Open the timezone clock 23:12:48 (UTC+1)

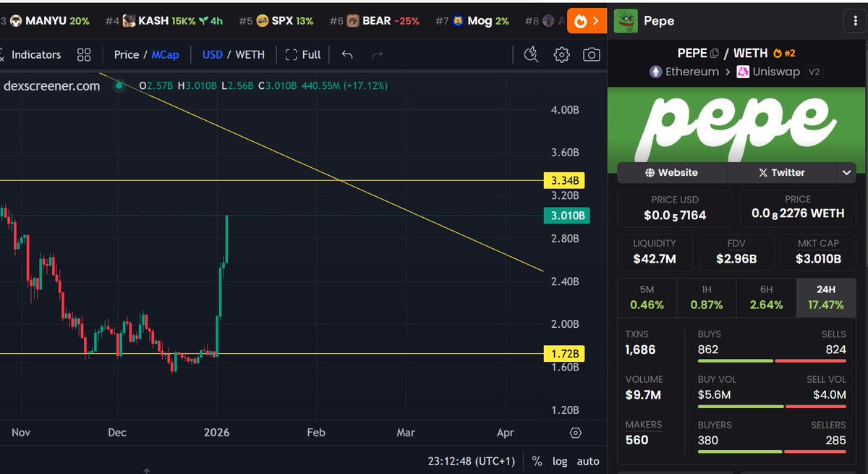471,461
